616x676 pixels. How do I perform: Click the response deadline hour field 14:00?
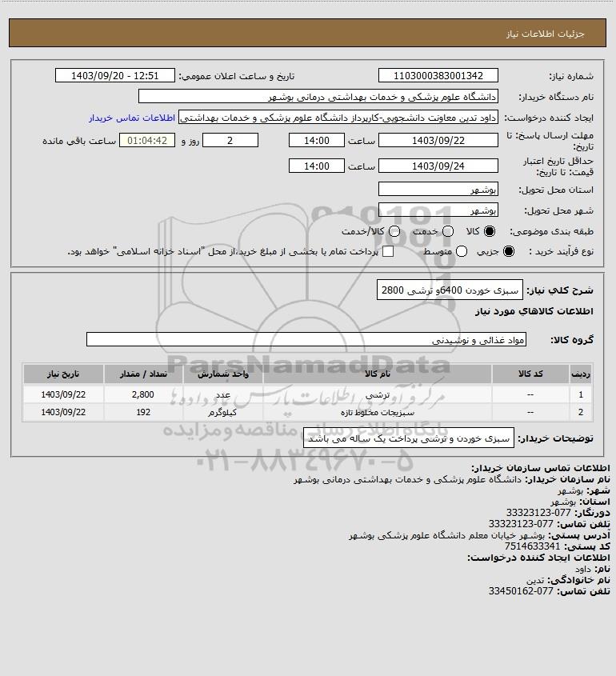pyautogui.click(x=317, y=140)
